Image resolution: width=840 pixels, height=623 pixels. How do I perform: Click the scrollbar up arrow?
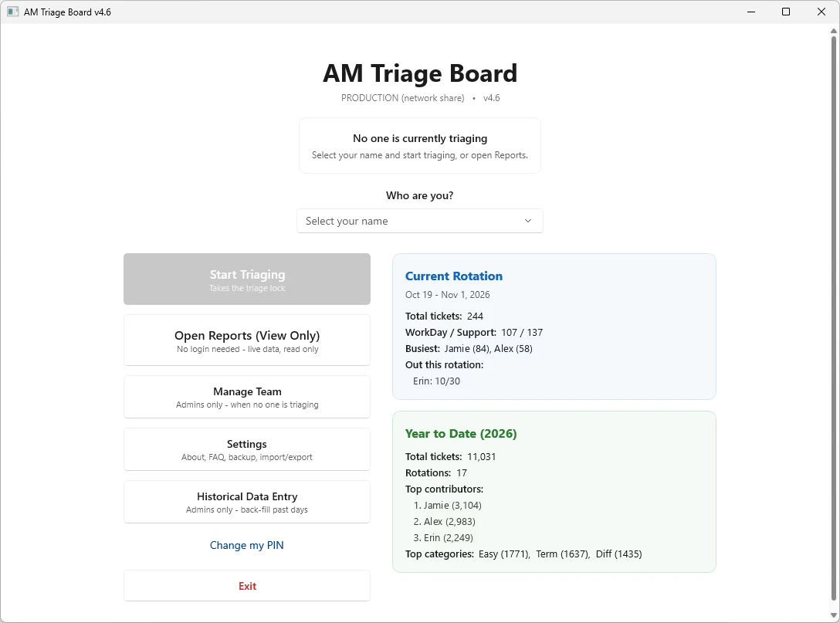(834, 31)
